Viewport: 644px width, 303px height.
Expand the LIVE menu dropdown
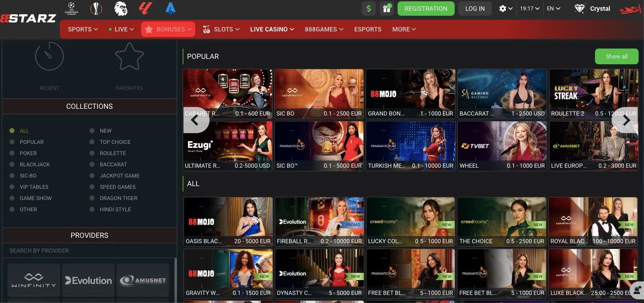121,29
